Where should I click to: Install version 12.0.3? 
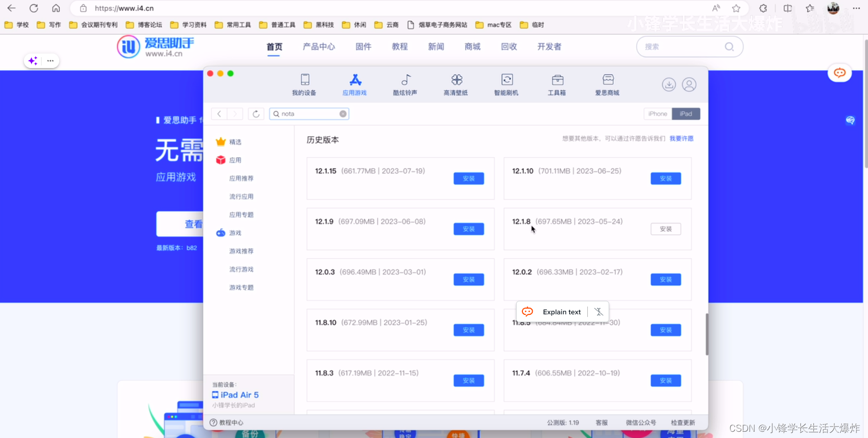[469, 280]
